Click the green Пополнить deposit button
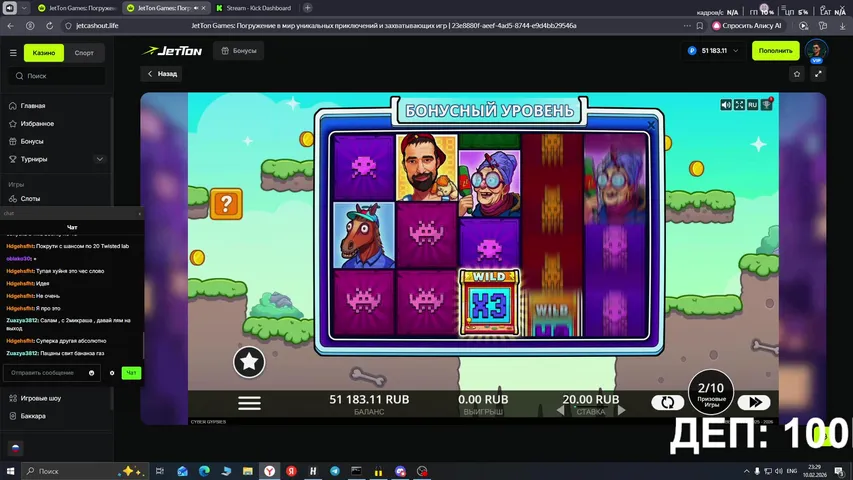Screen dimensions: 853x480 [775, 50]
